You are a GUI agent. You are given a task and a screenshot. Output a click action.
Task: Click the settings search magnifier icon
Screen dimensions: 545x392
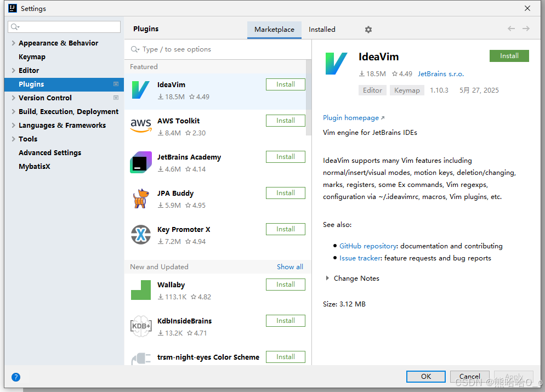click(15, 27)
